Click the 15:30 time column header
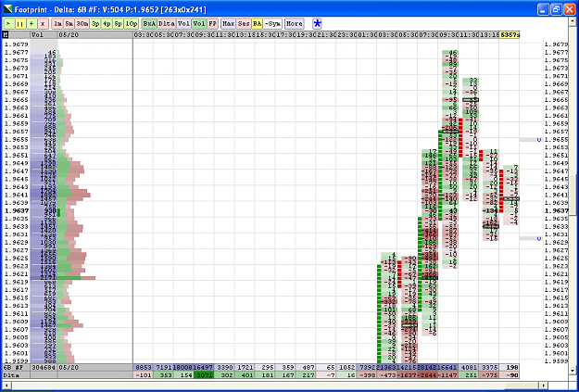579x392 pixels. (264, 34)
